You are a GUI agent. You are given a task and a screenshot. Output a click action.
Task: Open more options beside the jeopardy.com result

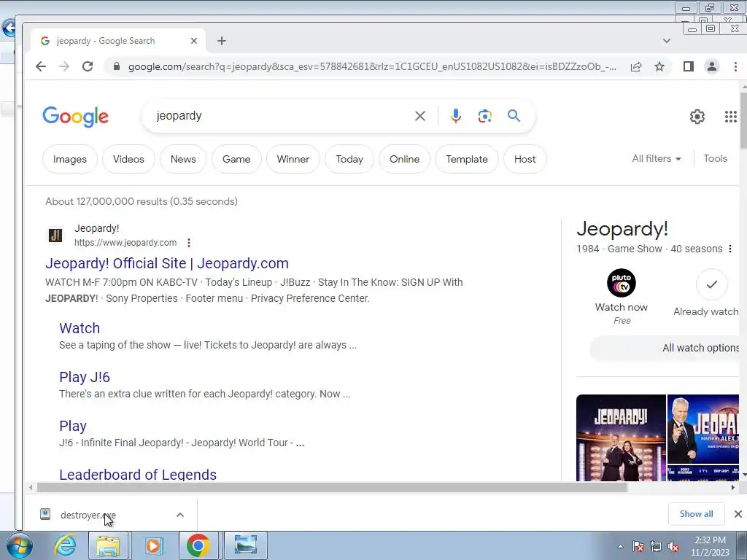pos(189,243)
